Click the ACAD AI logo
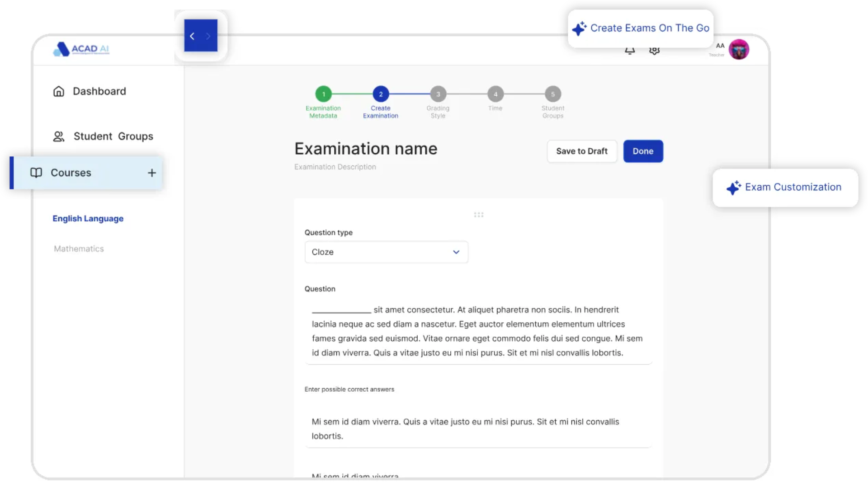The width and height of the screenshot is (868, 488). tap(81, 49)
